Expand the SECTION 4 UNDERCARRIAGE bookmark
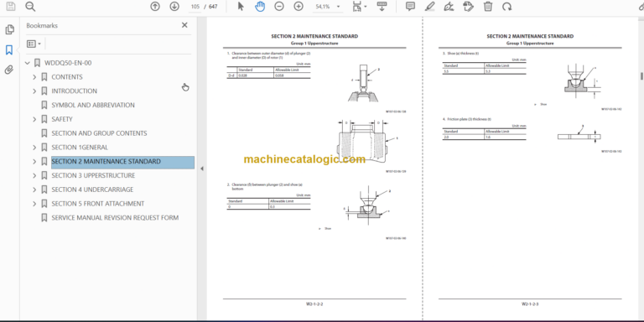 click(x=34, y=190)
